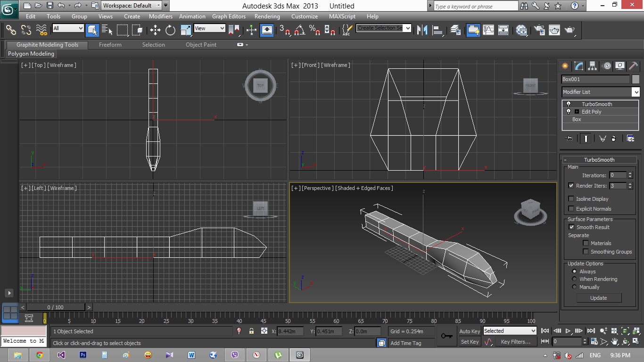Open the Graph Editors menu
The height and width of the screenshot is (362, 644).
coord(229,16)
